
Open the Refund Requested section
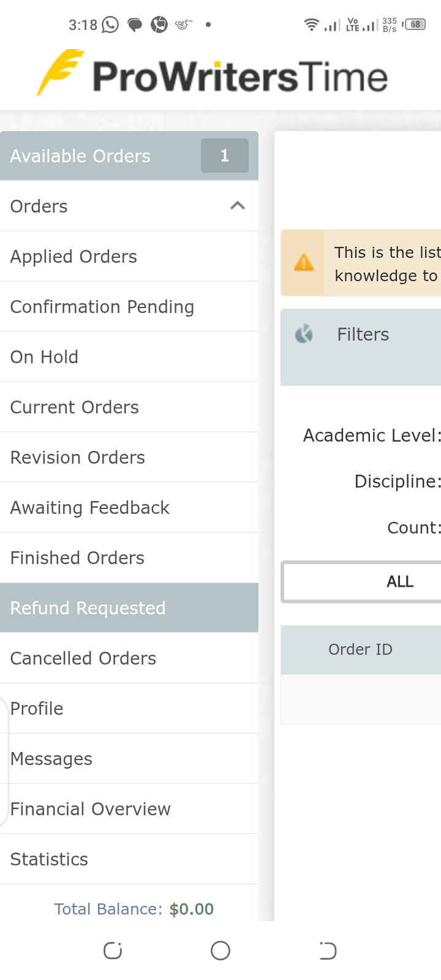(129, 608)
